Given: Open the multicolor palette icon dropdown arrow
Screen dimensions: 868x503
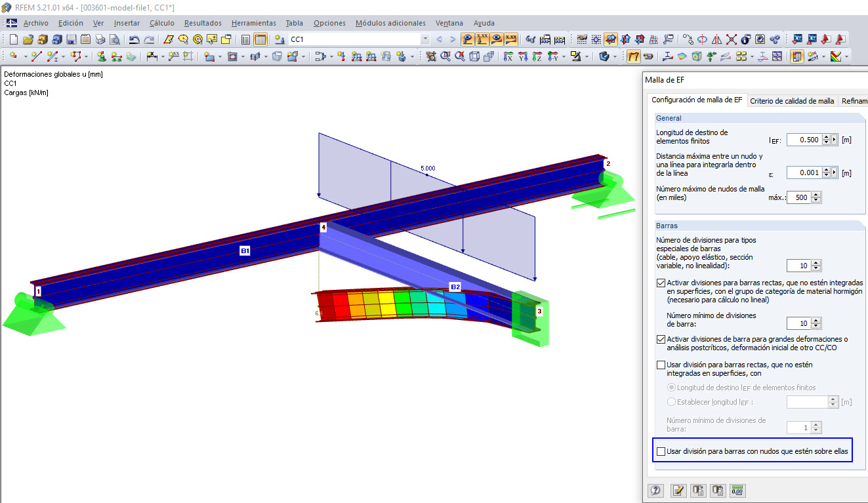Looking at the screenshot, I should tap(847, 56).
